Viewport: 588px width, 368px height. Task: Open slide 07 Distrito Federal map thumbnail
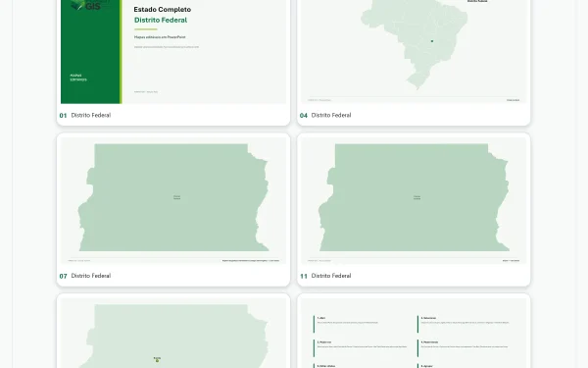[x=173, y=200]
